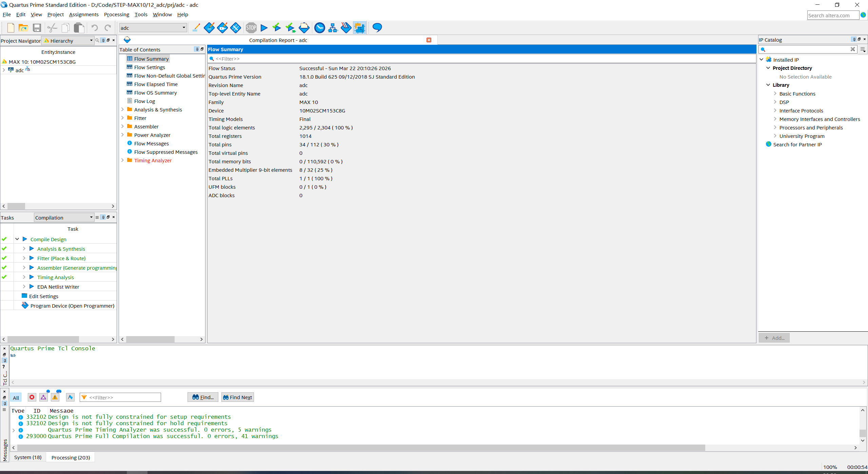Click the Start Compilation play icon
Image resolution: width=868 pixels, height=474 pixels.
click(x=264, y=28)
